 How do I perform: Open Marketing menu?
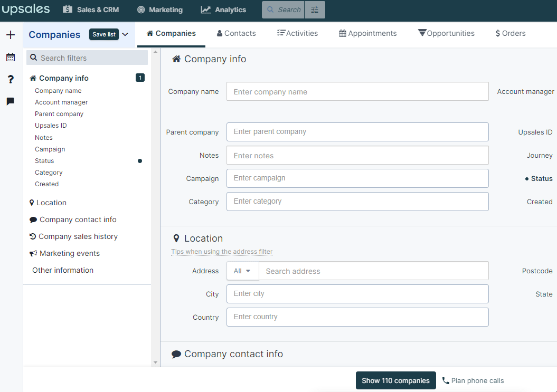click(x=160, y=9)
